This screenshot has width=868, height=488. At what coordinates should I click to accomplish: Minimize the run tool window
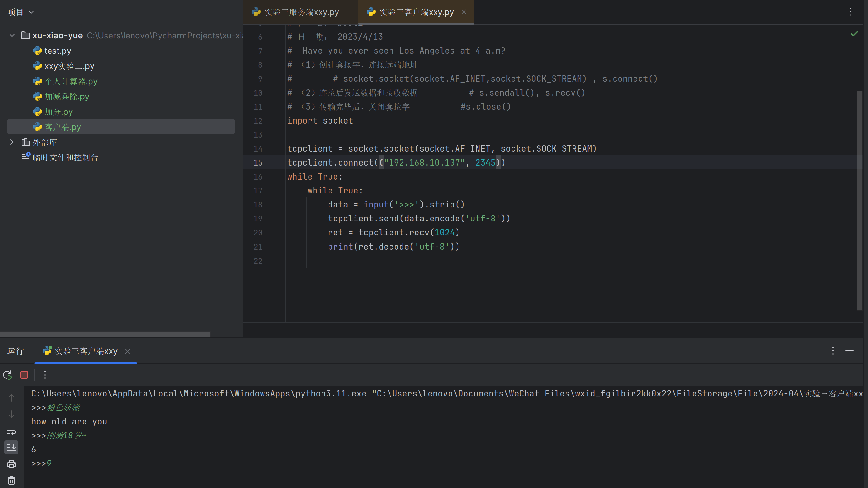pyautogui.click(x=850, y=351)
